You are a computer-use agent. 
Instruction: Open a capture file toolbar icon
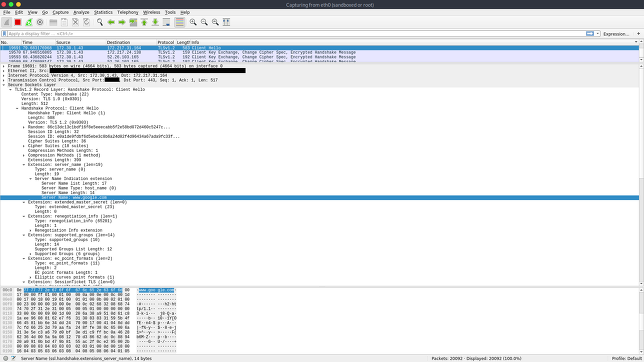click(53, 22)
